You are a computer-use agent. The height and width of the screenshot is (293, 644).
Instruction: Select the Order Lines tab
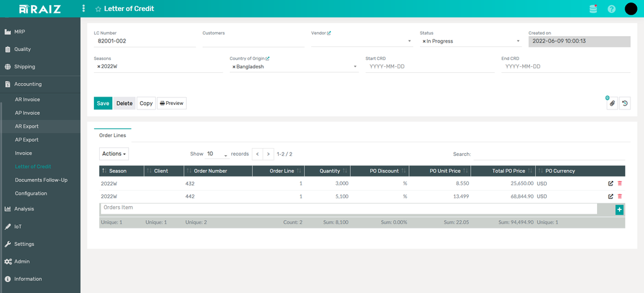tap(113, 135)
